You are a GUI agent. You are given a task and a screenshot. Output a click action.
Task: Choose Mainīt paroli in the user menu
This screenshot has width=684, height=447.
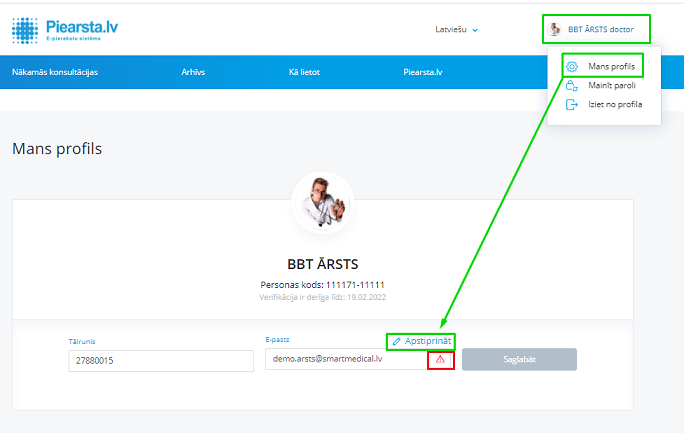pos(613,86)
